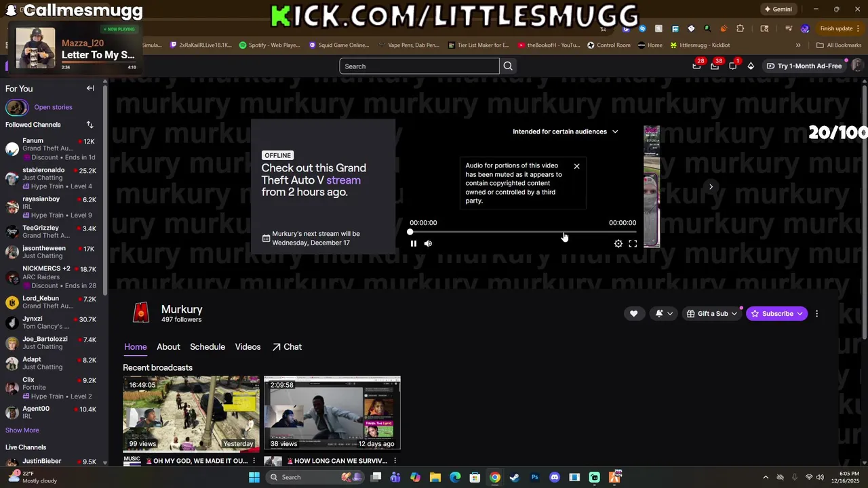
Task: Open the 16:49:05 broadcast thumbnail
Action: (191, 413)
